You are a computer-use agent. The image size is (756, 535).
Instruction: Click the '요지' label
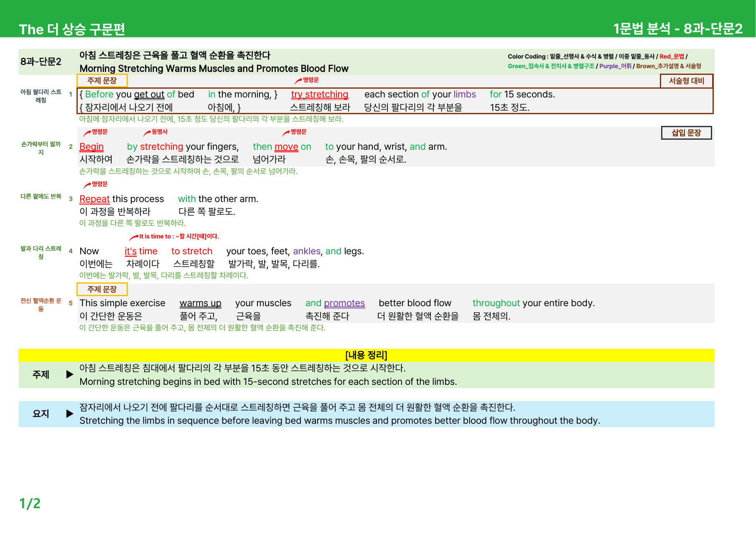pyautogui.click(x=41, y=414)
